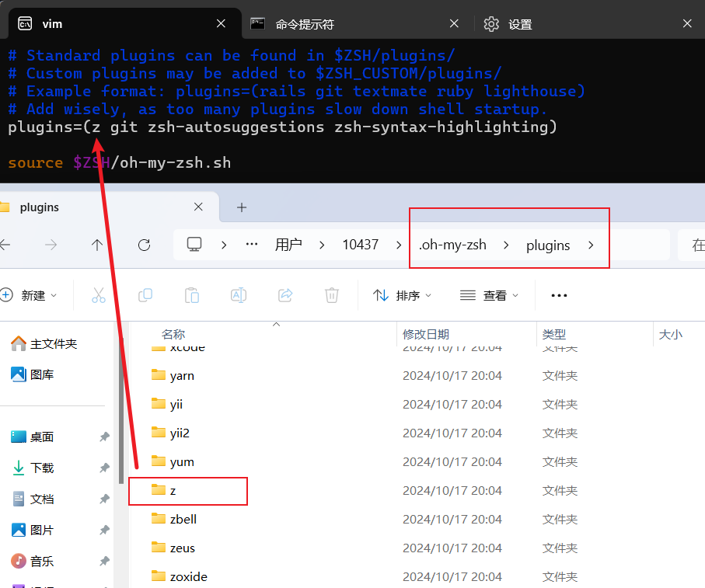Image resolution: width=705 pixels, height=588 pixels.
Task: Select the yii2 folder
Action: point(170,433)
